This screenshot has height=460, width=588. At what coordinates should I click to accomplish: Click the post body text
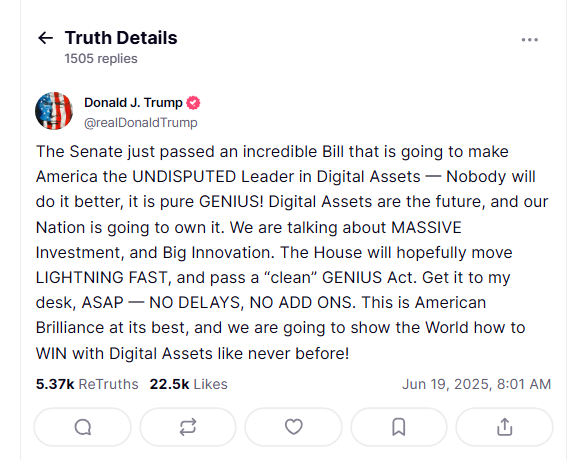pos(292,252)
